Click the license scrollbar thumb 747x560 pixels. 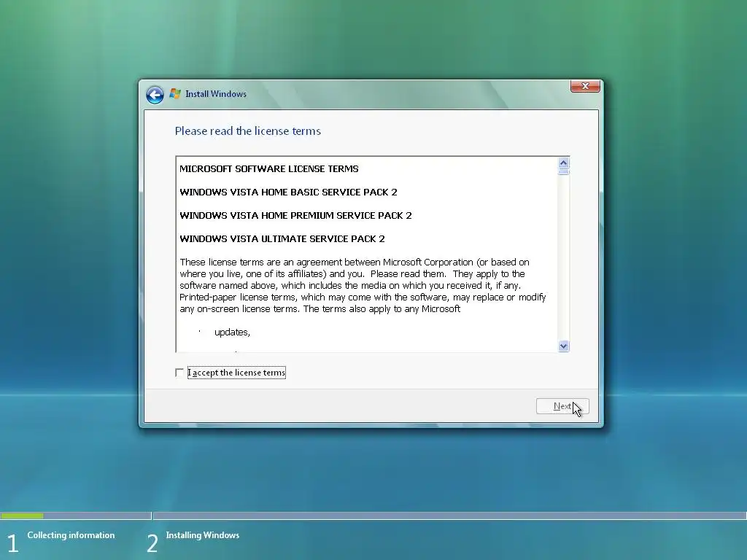[564, 172]
